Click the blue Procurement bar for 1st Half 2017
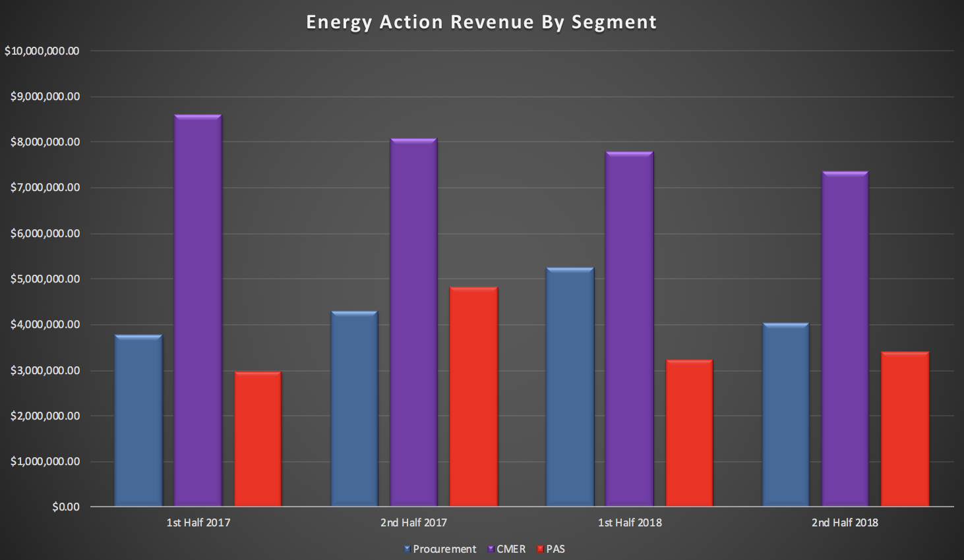Screen dimensions: 964x560 point(138,420)
